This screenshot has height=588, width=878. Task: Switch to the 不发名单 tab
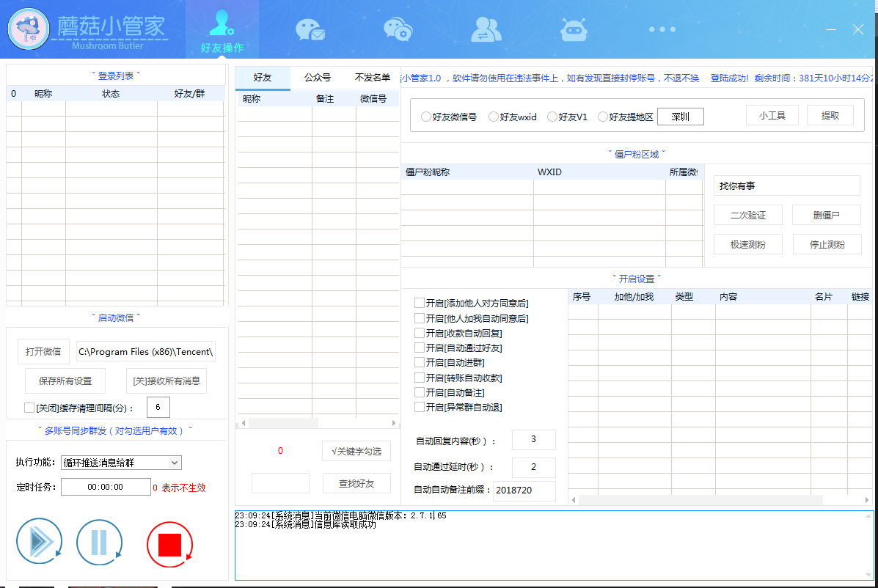372,78
